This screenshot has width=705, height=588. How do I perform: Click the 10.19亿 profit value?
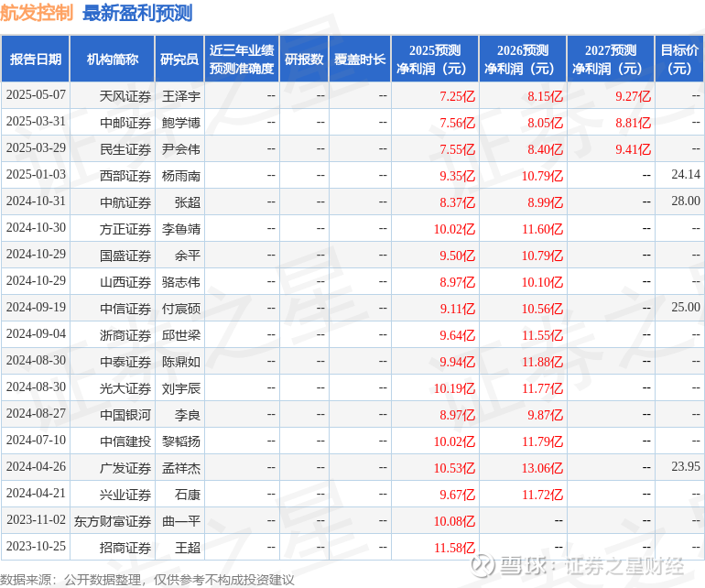(x=454, y=387)
